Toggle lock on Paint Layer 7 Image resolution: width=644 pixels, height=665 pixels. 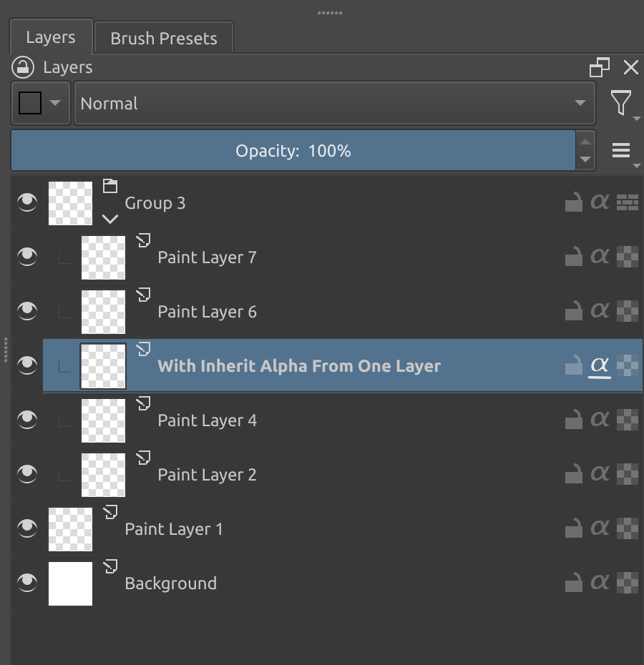(573, 257)
